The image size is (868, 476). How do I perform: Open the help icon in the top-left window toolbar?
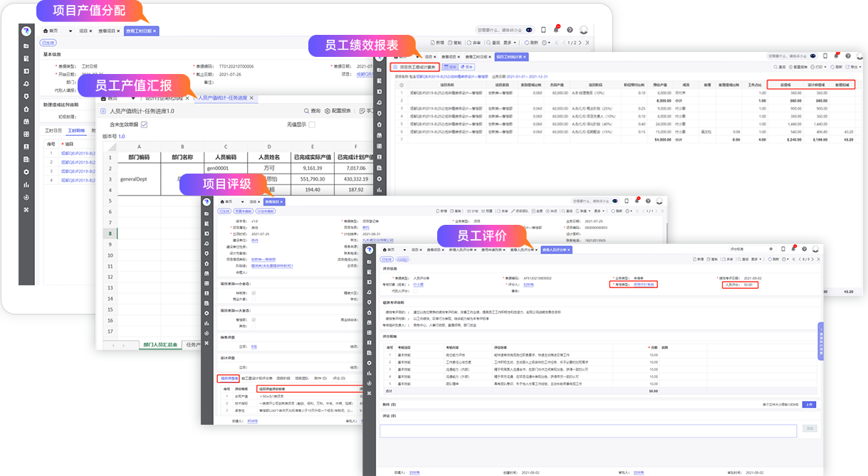[x=570, y=30]
